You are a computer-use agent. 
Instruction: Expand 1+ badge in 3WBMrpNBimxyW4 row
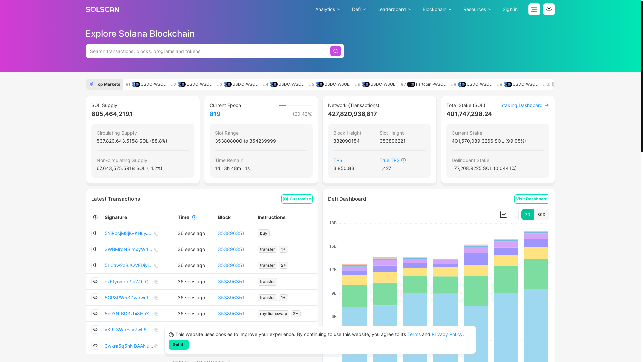point(283,249)
